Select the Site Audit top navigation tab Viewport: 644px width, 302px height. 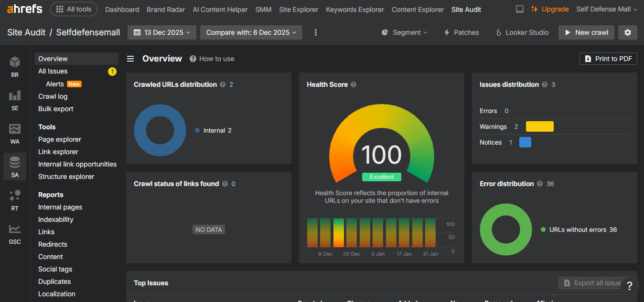coord(466,10)
